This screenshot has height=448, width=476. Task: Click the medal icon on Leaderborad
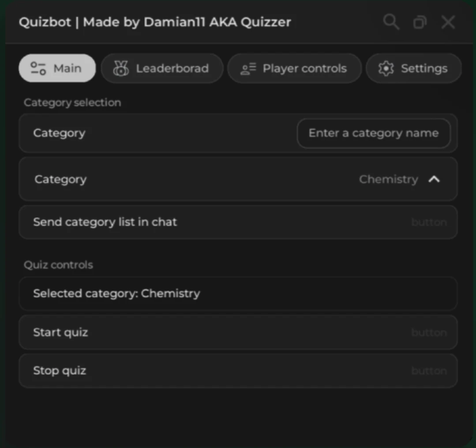(121, 68)
